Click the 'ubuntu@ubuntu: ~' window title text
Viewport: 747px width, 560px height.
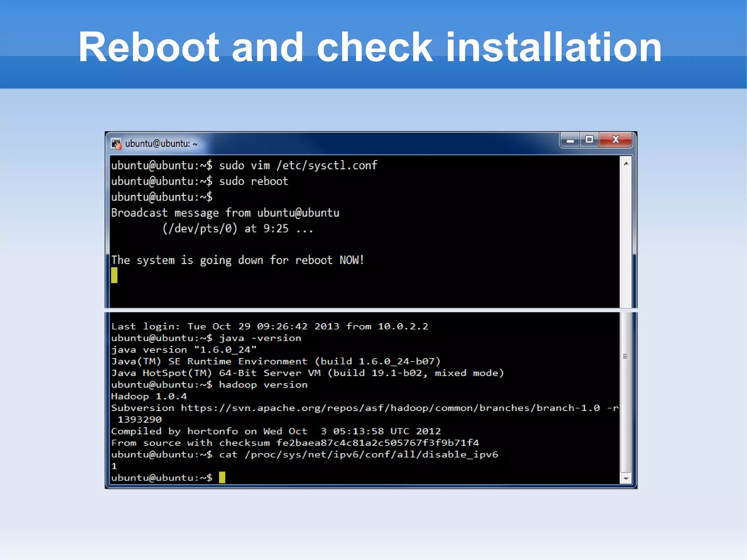[x=161, y=144]
